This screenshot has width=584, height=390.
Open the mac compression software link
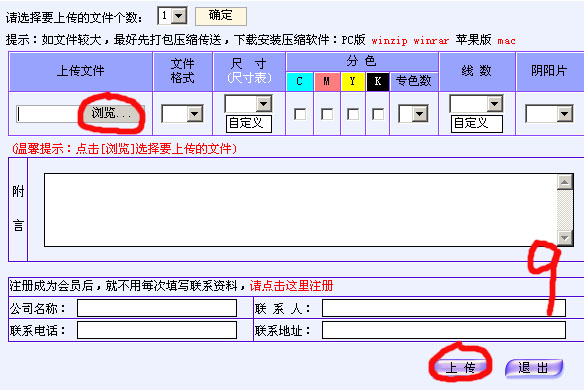pyautogui.click(x=507, y=40)
